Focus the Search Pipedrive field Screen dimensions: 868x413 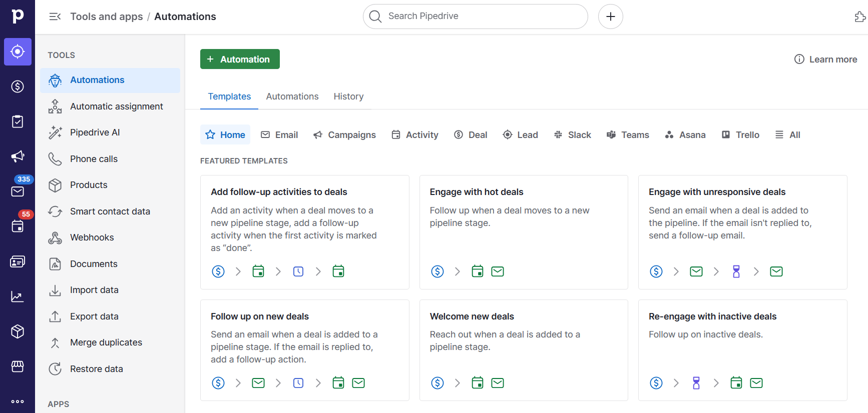coord(476,16)
